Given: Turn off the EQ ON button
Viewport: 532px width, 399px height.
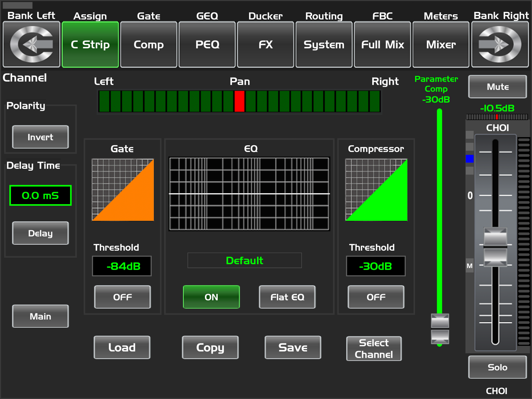Looking at the screenshot, I should pyautogui.click(x=211, y=297).
